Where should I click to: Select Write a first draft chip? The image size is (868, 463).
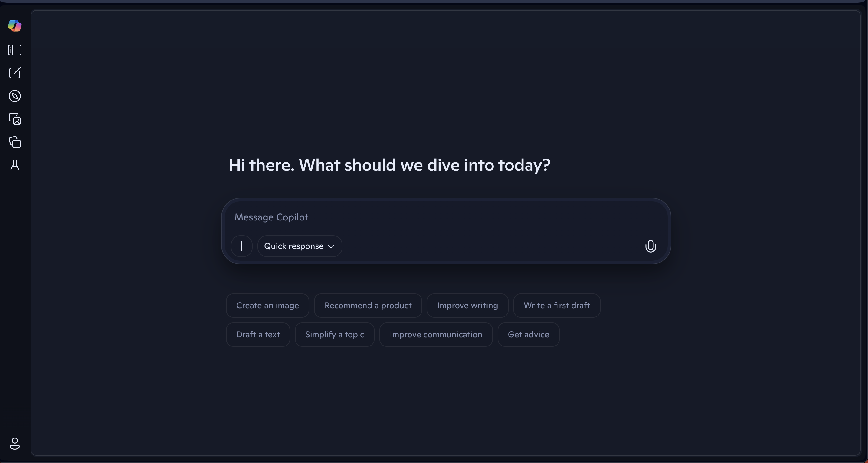[557, 306]
